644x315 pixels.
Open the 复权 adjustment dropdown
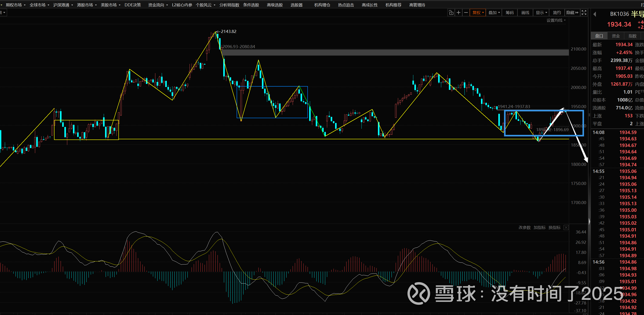[478, 13]
